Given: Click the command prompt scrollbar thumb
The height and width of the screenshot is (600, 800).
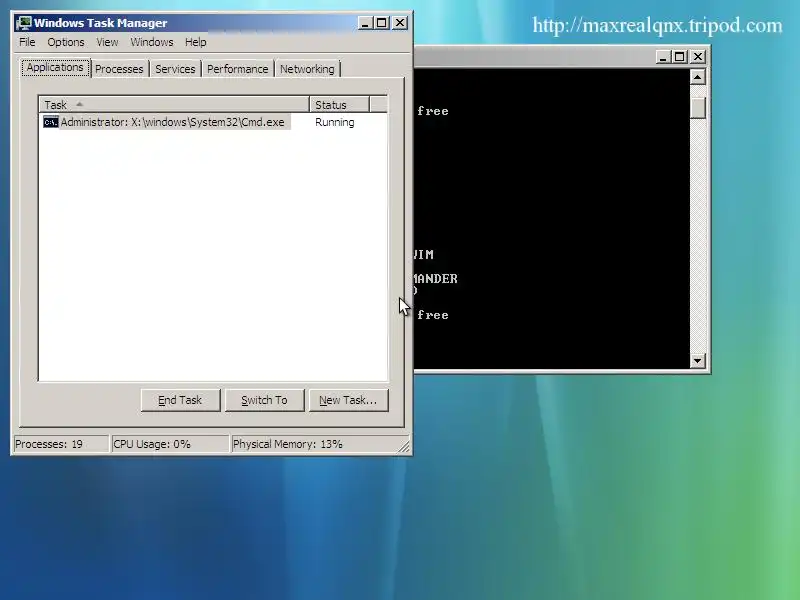Looking at the screenshot, I should pyautogui.click(x=697, y=108).
